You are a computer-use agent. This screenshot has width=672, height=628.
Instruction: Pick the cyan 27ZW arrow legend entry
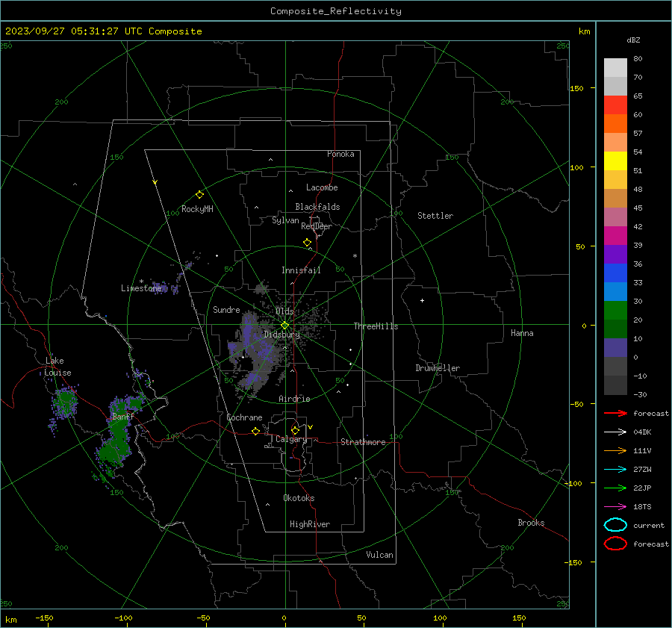click(615, 470)
